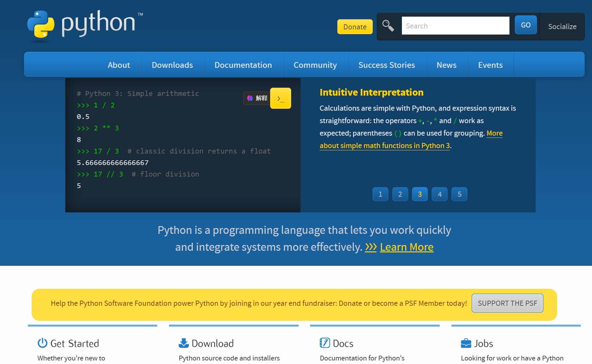The image size is (592, 364).
Task: Click the 'Python source code and installers' text
Action: pyautogui.click(x=229, y=358)
